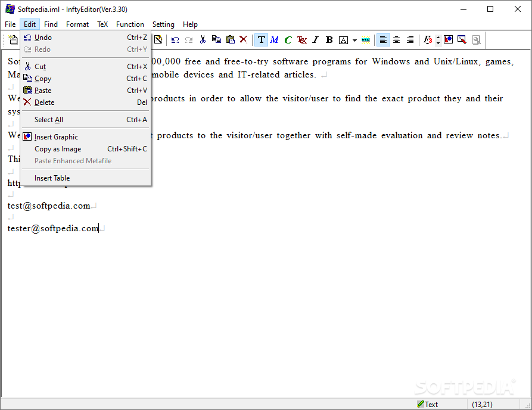The image size is (532, 410).
Task: Click Paste Enhanced Metafile menu entry
Action: (x=86, y=160)
